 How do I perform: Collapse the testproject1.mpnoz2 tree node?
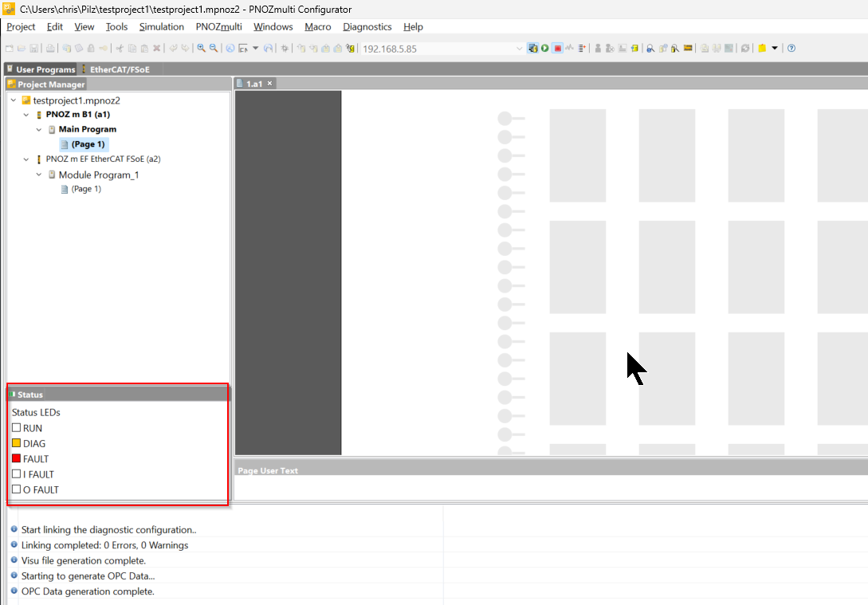point(14,100)
